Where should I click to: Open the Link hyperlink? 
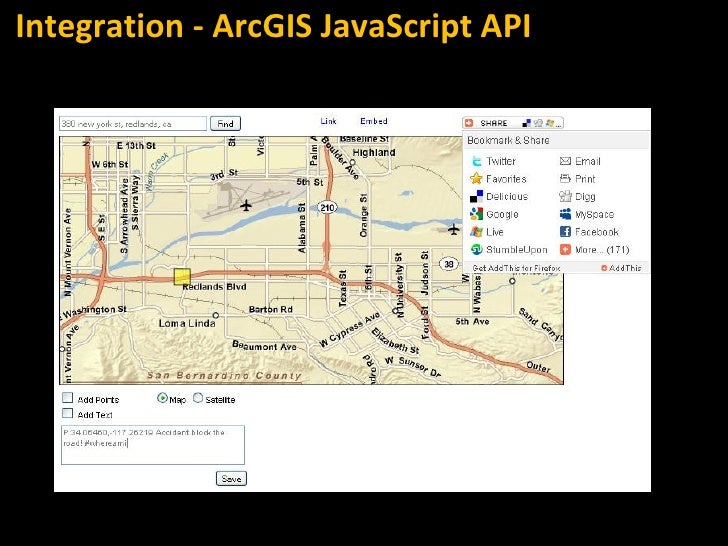[x=328, y=121]
